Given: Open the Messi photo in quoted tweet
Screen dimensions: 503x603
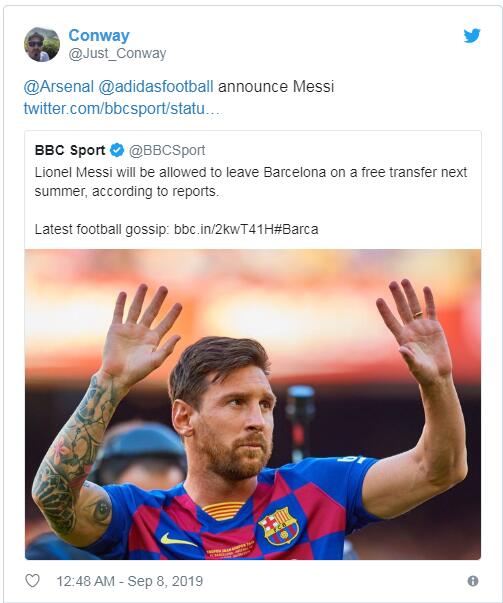Looking at the screenshot, I should tap(253, 404).
